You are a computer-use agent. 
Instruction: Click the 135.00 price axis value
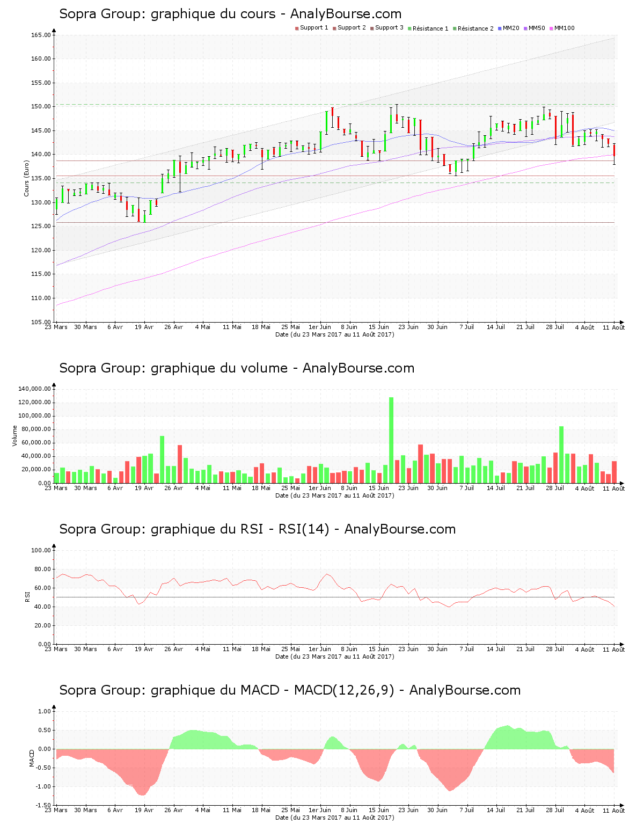click(41, 179)
